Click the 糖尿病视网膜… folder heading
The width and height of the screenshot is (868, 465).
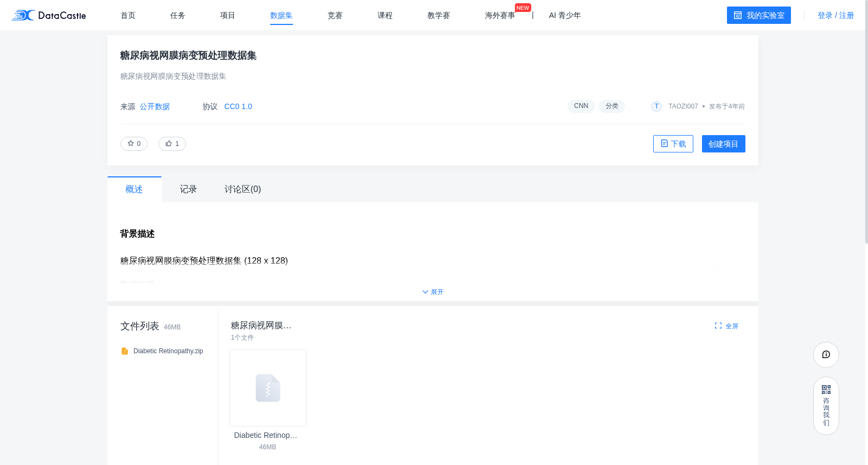tap(261, 326)
